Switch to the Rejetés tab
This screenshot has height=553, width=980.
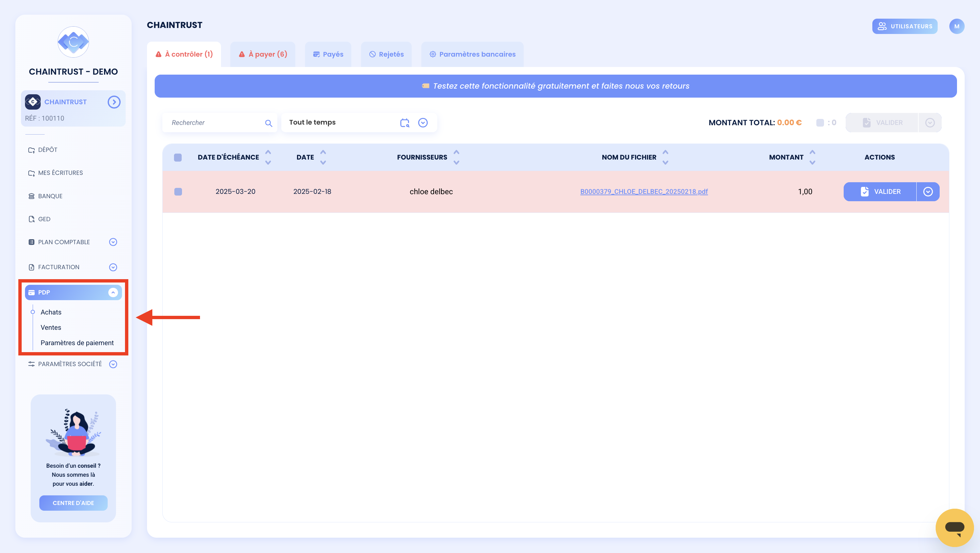386,54
